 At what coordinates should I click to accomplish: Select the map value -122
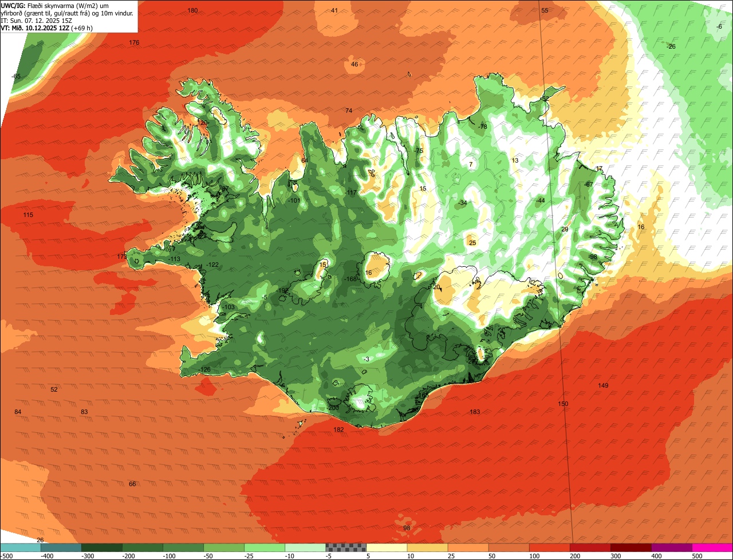coord(213,265)
